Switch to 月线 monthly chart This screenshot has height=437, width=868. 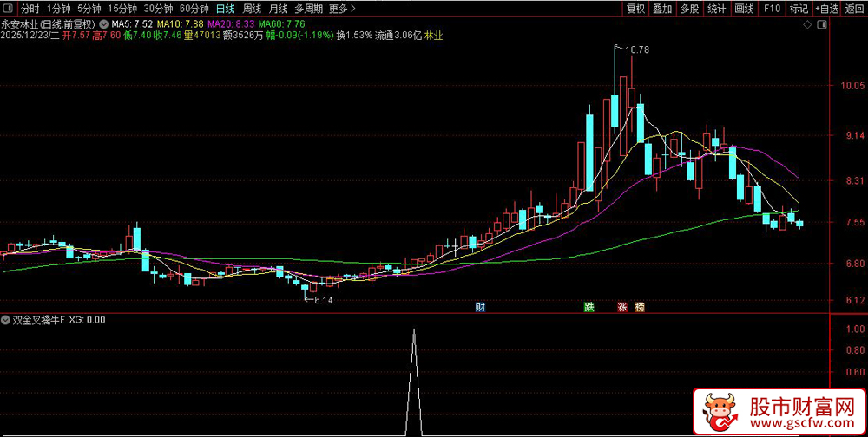pyautogui.click(x=278, y=9)
